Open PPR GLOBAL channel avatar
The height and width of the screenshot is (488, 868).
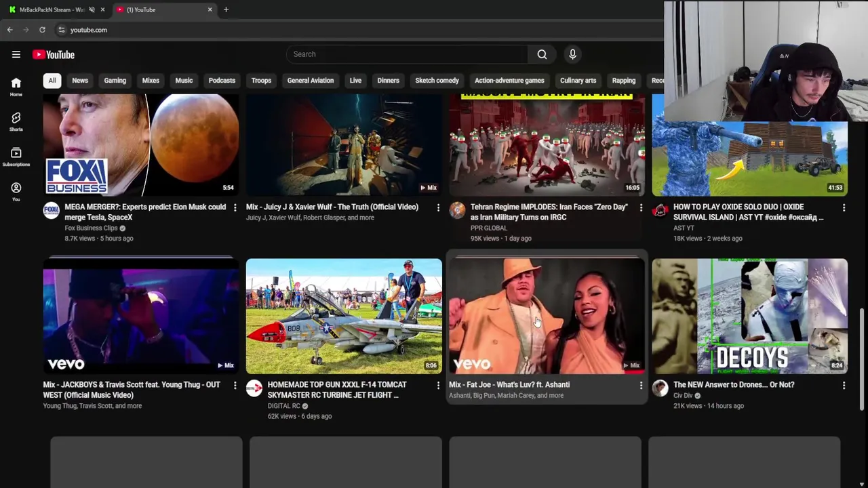click(457, 210)
